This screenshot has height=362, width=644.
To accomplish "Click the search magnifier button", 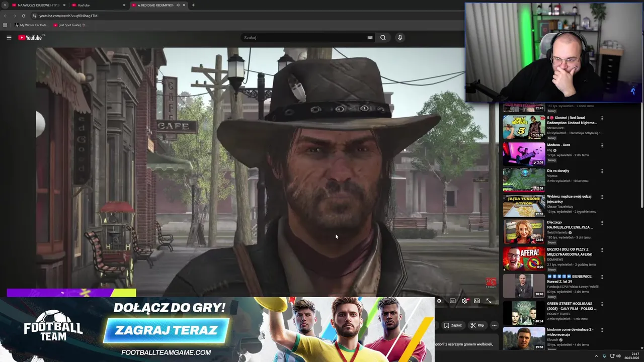I will point(383,37).
